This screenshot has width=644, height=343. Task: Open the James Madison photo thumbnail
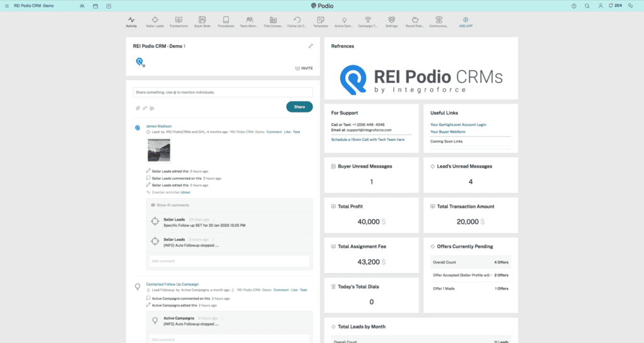point(159,150)
